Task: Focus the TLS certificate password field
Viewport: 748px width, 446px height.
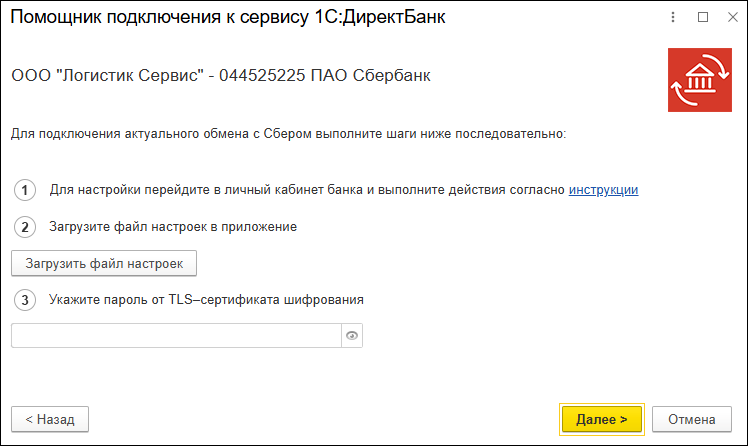Action: (176, 336)
